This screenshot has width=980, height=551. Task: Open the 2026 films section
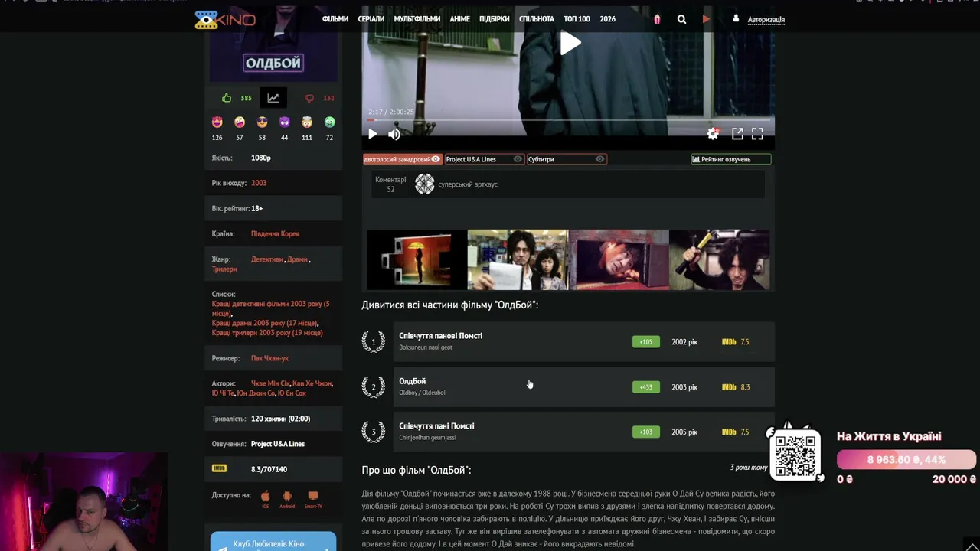click(608, 19)
